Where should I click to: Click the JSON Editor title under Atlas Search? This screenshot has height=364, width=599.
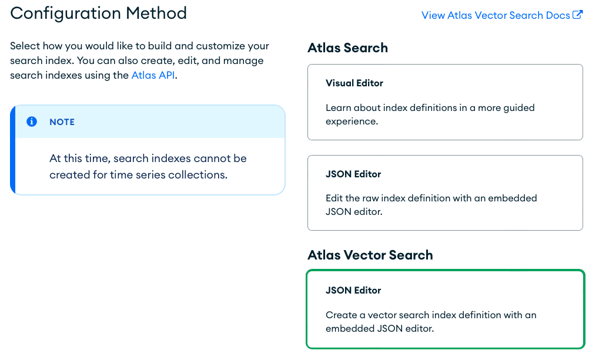click(x=353, y=174)
